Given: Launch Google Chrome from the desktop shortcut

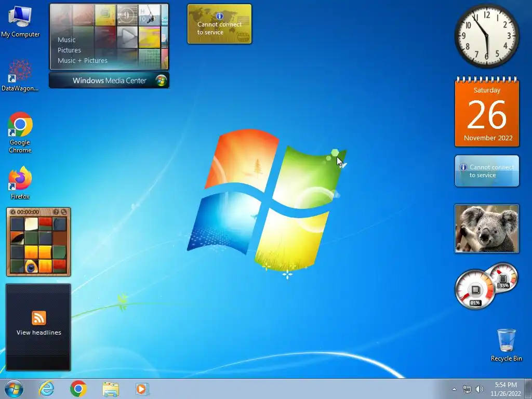Looking at the screenshot, I should [x=20, y=132].
